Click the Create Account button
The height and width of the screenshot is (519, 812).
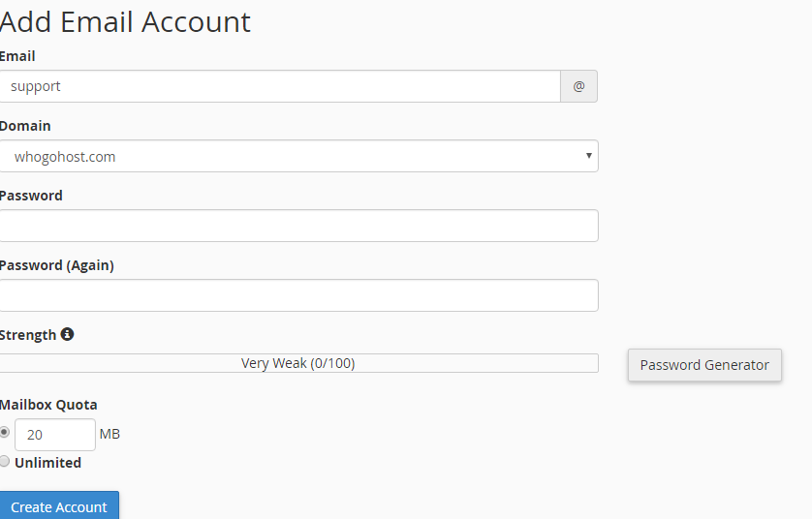(x=59, y=507)
